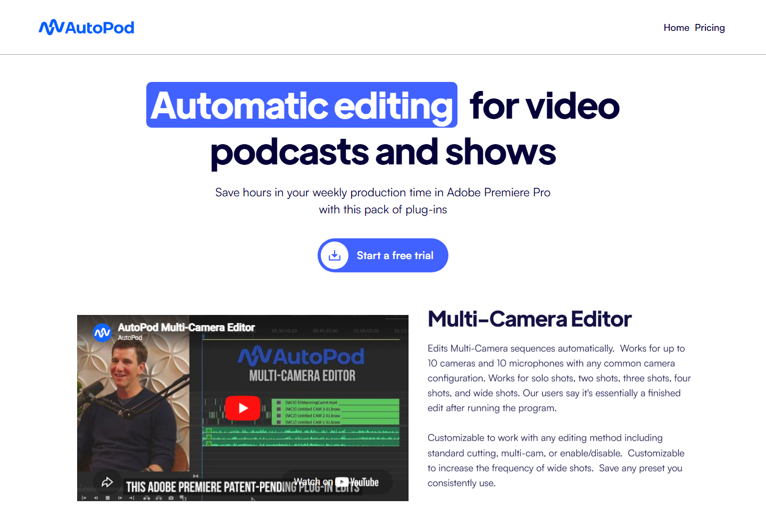
Task: Click the 'Customizable to work with any editing method' paragraph
Action: pos(556,460)
